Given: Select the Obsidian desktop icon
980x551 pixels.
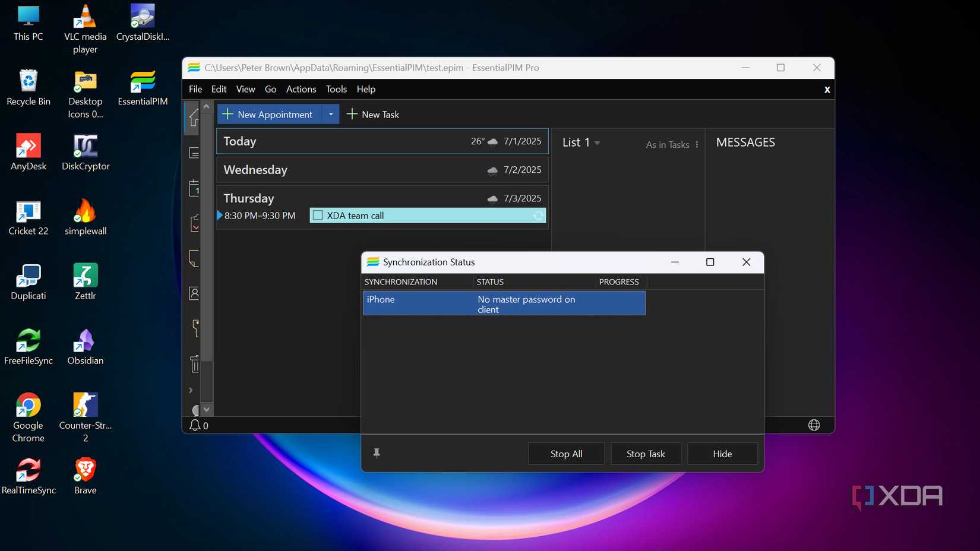Looking at the screenshot, I should point(85,347).
